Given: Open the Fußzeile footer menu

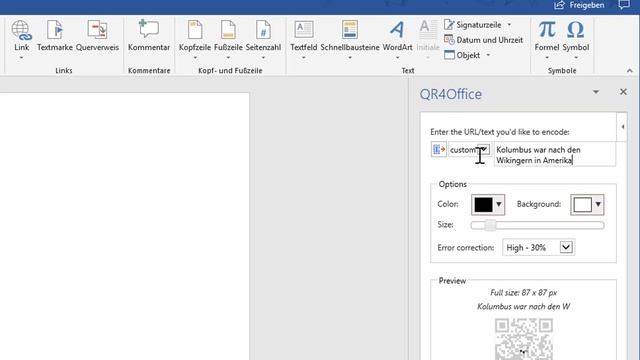Looking at the screenshot, I should [x=228, y=40].
